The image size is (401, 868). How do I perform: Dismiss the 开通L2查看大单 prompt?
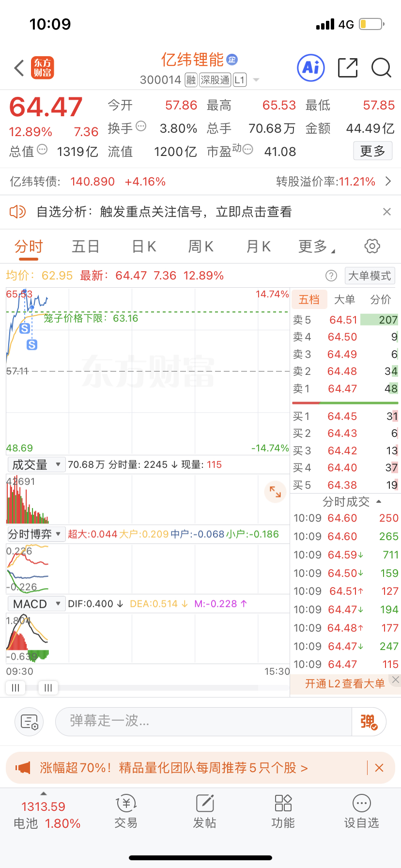click(x=396, y=680)
